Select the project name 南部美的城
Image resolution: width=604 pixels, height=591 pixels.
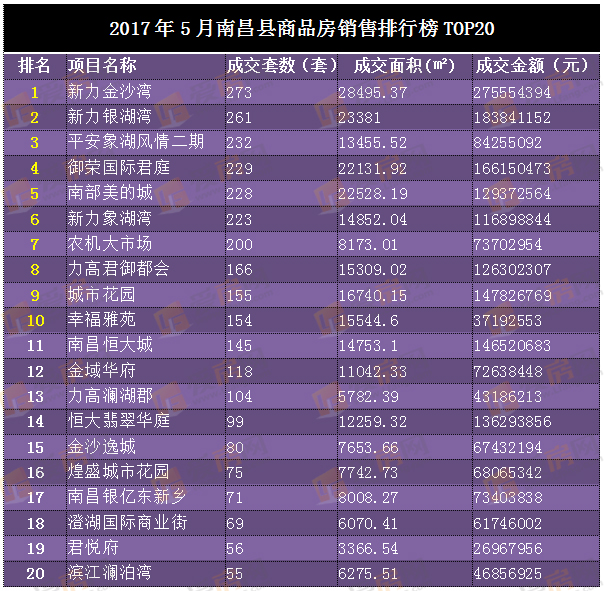(x=110, y=193)
